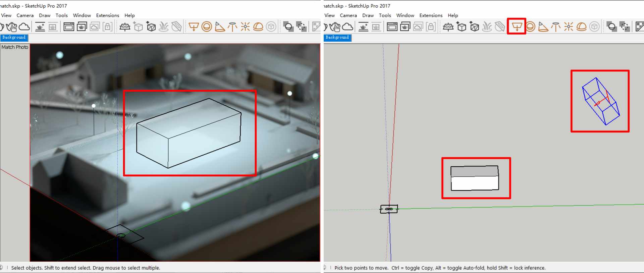
Task: Click the Dome Light icon in left window
Action: (x=258, y=26)
